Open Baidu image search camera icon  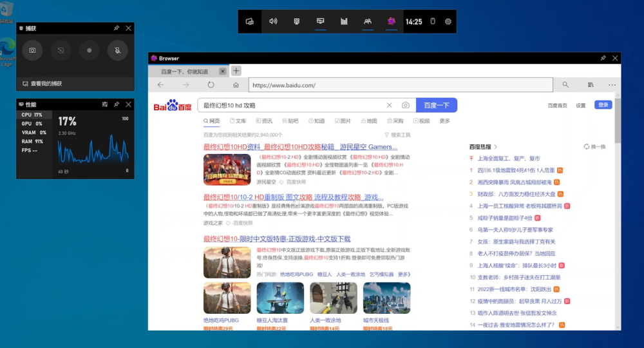click(405, 105)
